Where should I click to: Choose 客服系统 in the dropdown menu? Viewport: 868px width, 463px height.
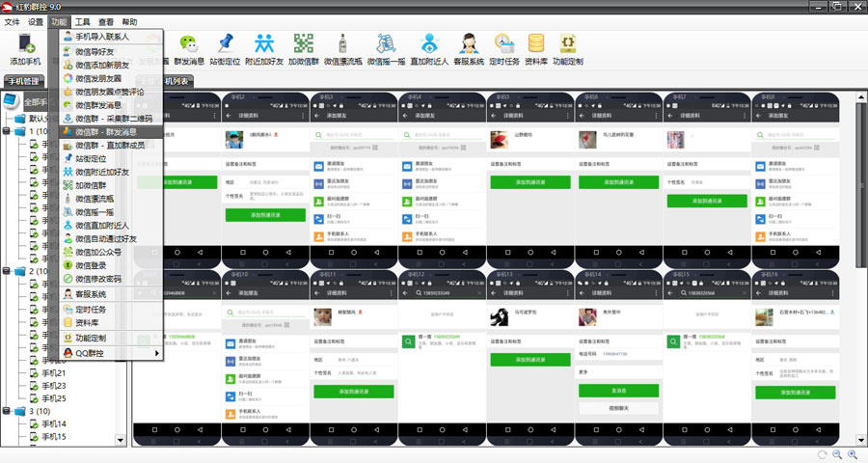111,294
